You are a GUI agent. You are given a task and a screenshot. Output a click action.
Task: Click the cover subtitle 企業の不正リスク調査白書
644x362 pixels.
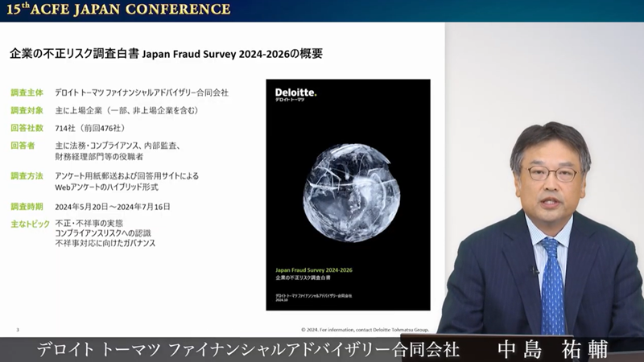click(303, 278)
